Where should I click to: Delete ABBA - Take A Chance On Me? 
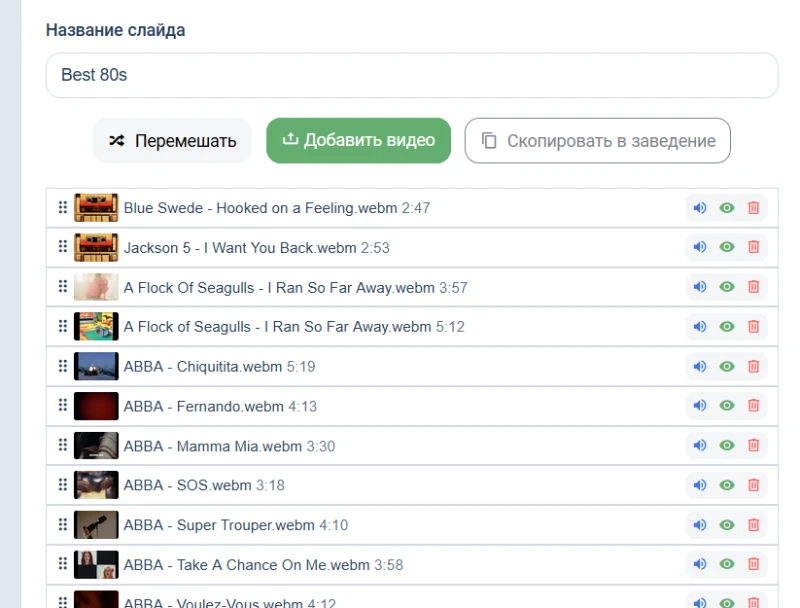754,564
